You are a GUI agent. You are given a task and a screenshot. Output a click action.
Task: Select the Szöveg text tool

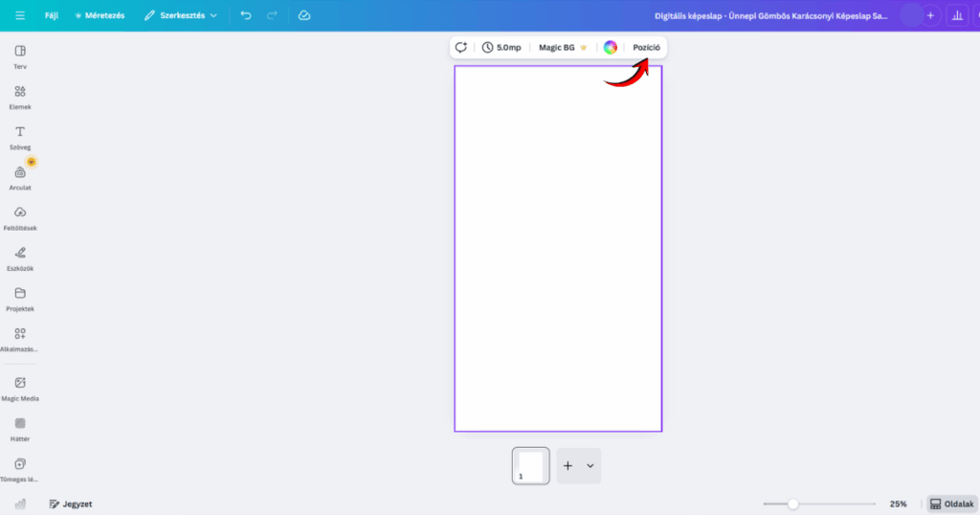[20, 136]
